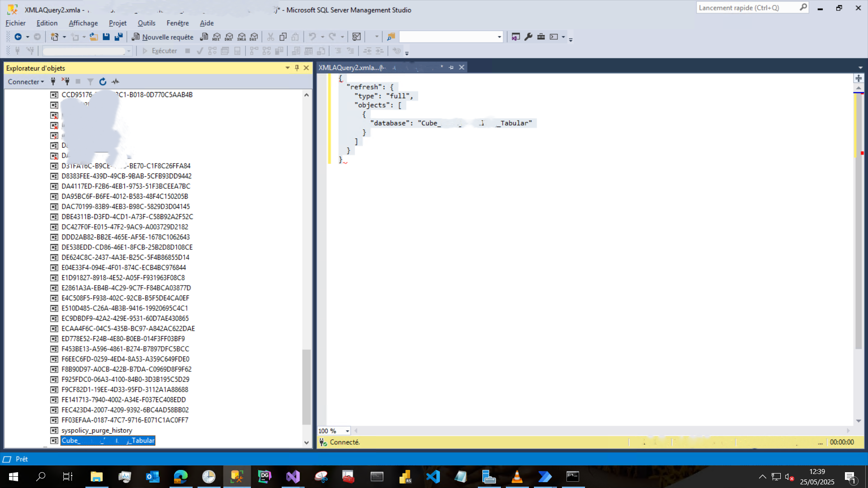Select the highlighted Cube Tabular database item
Screen dimensions: 868x488
point(108,441)
